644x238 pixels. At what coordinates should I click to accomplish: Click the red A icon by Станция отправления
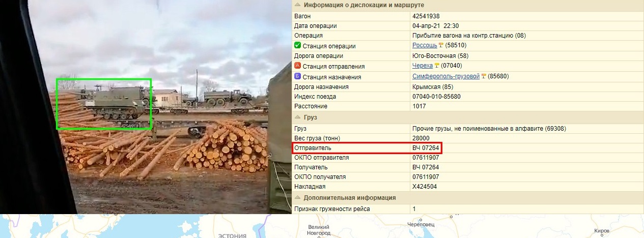(298, 66)
